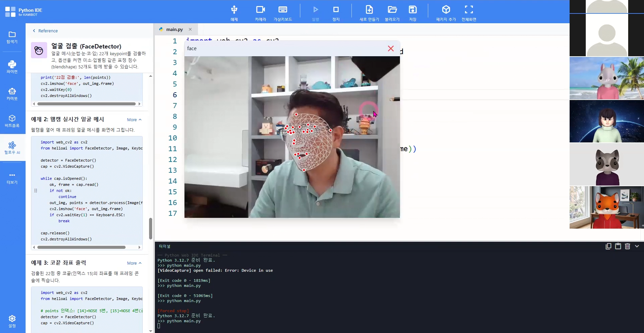Viewport: 644px width, 333px height.
Task: Enter fullscreen mode (전체화면)
Action: (469, 13)
